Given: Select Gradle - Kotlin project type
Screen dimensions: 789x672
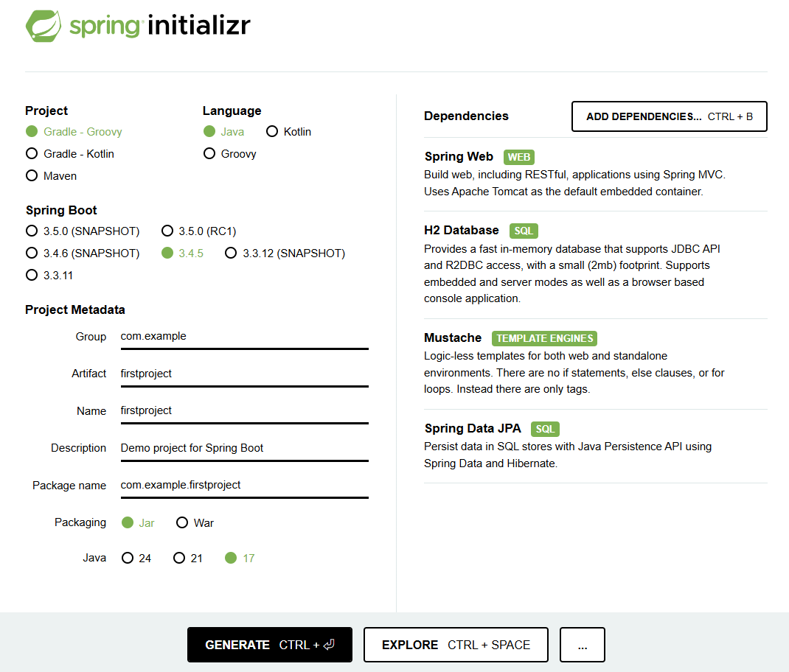Looking at the screenshot, I should 70,154.
